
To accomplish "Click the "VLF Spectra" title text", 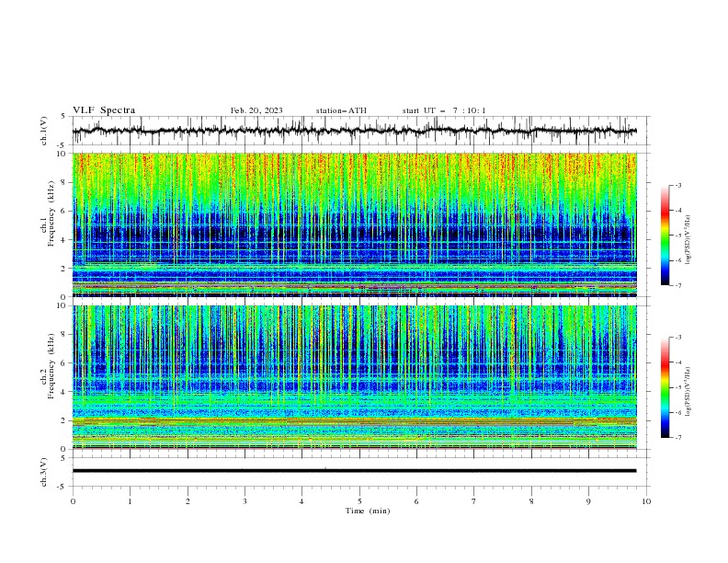I will coord(104,110).
